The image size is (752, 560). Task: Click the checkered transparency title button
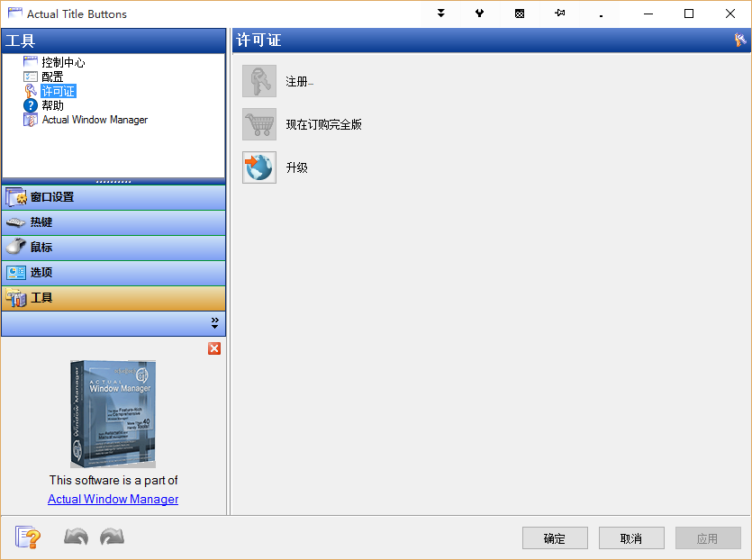[520, 14]
